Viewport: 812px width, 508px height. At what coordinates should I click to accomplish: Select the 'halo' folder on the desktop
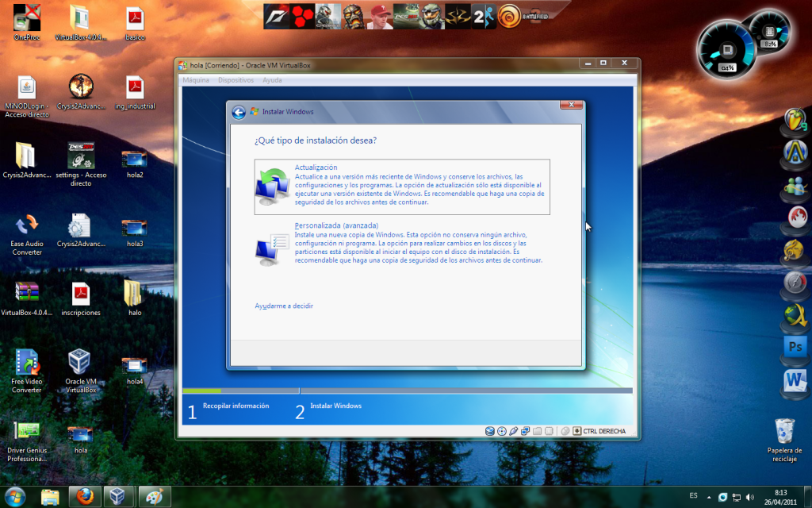point(135,298)
